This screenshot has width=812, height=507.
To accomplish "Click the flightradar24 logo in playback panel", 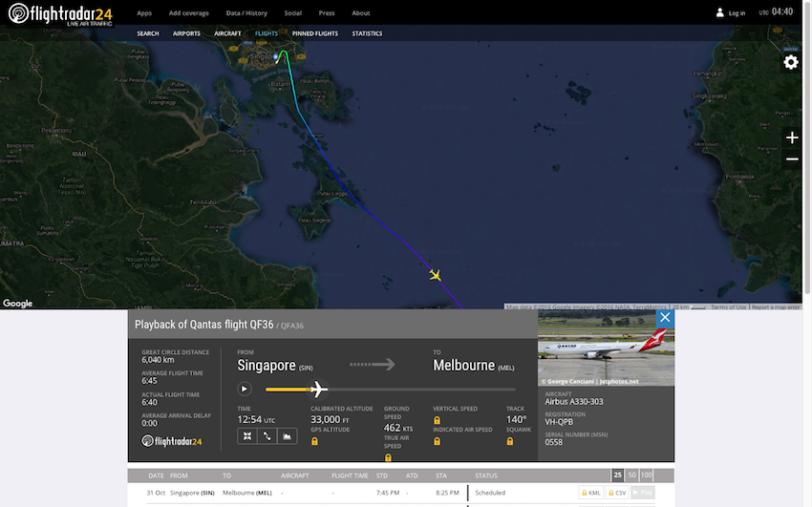I will [x=171, y=441].
